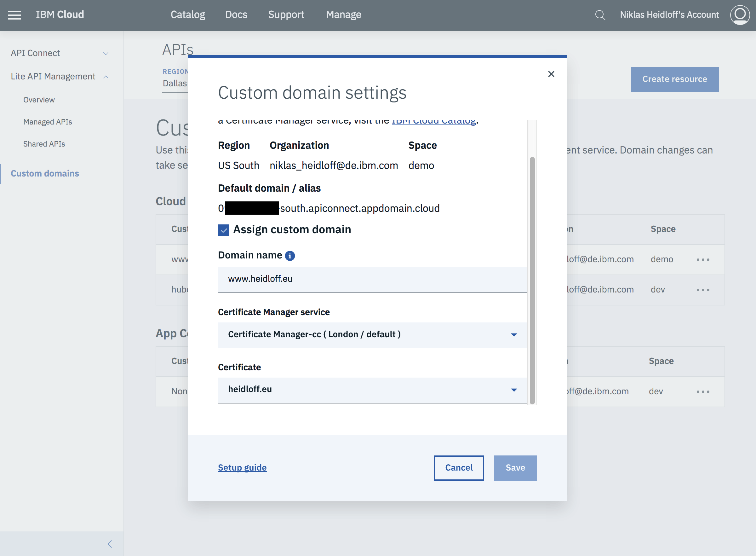Open the Support menu item
Viewport: 756px width, 556px height.
point(286,15)
